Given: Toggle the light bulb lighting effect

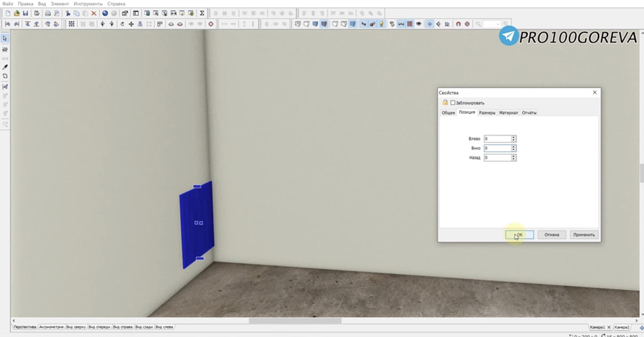Looking at the screenshot, I should coord(381,24).
